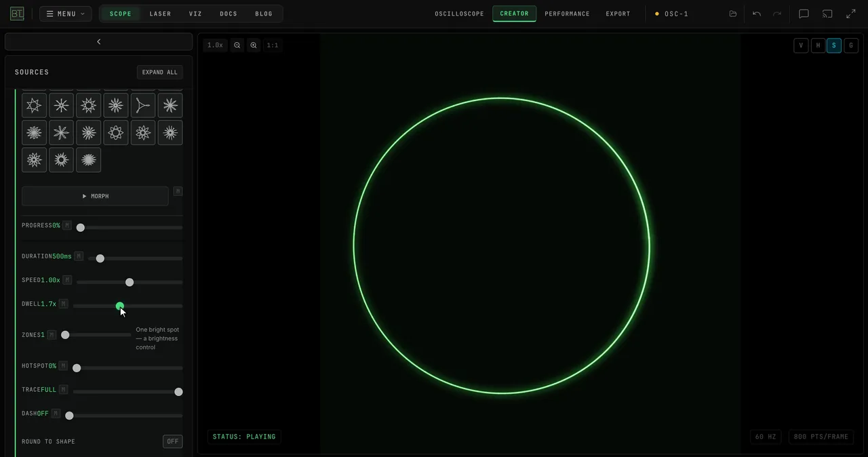Select the dense filled starburst preset
This screenshot has width=868, height=457.
click(88, 160)
